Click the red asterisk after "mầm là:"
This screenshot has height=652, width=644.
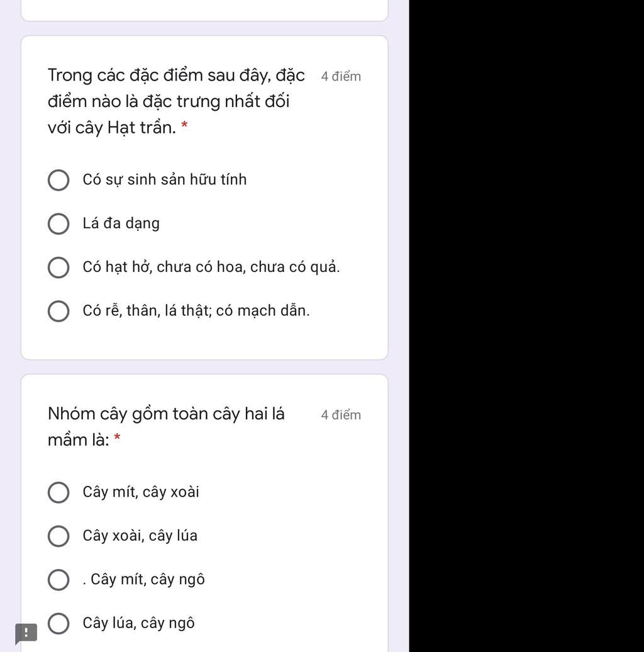[117, 438]
